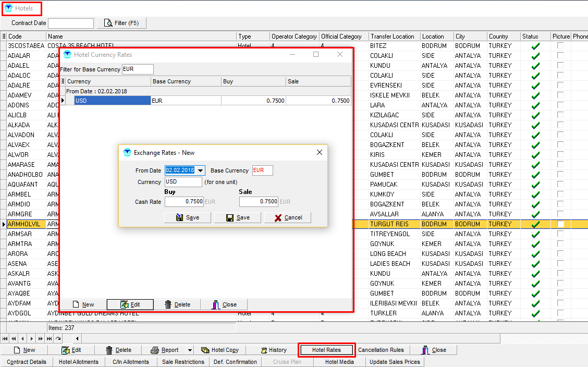Open the Contract Details tab
The width and height of the screenshot is (588, 367).
tap(27, 362)
